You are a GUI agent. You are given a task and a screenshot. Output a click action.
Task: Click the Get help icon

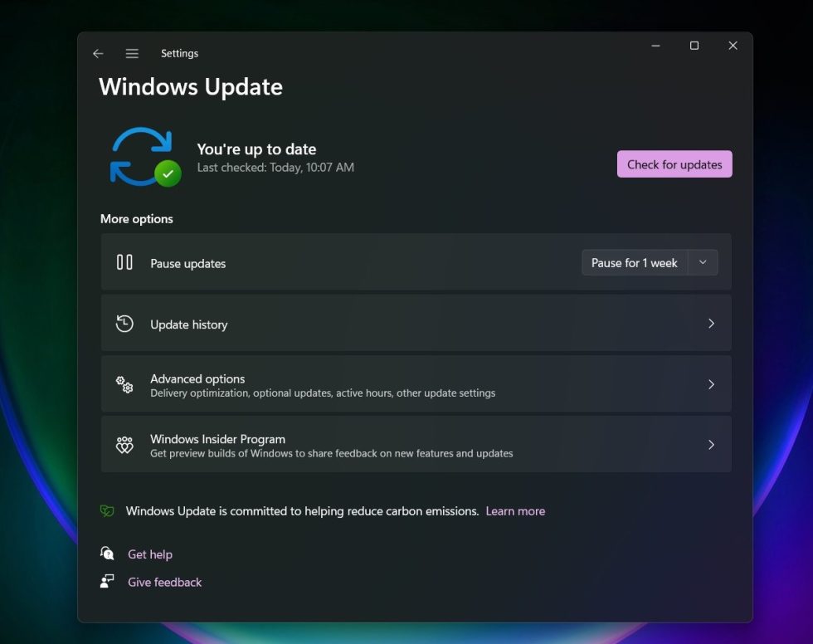click(x=107, y=554)
